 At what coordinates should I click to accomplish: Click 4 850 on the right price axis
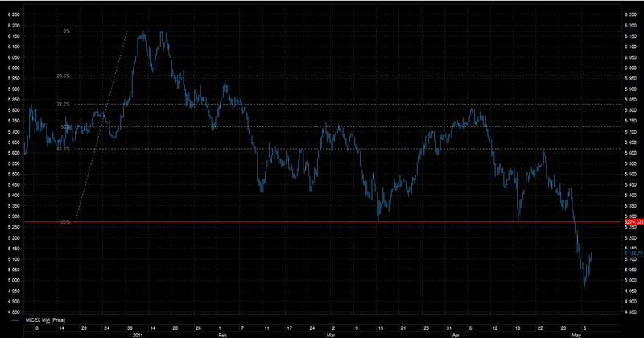630,312
